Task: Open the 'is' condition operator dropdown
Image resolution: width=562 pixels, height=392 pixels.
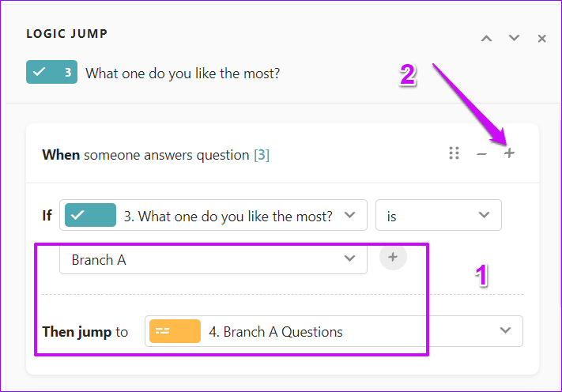Action: [438, 215]
